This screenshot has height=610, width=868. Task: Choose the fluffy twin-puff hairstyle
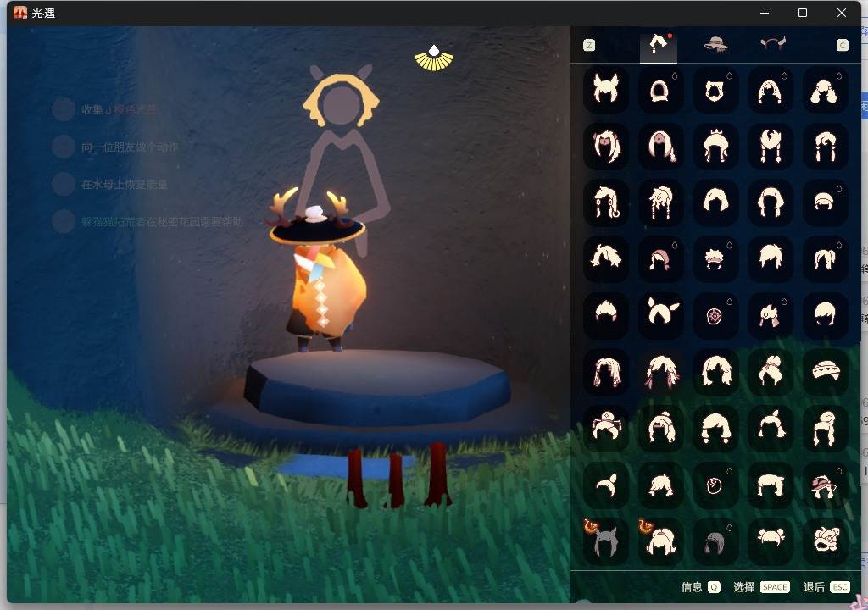tap(824, 90)
